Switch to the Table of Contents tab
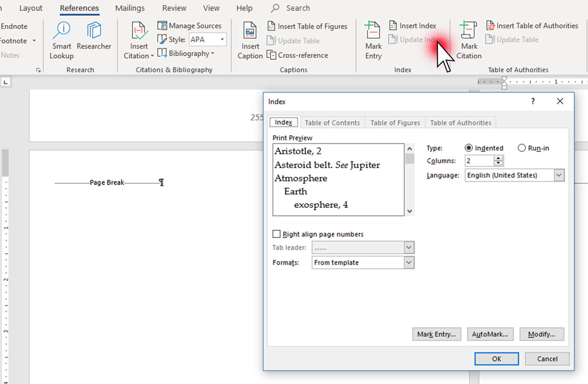This screenshot has height=384, width=588. click(332, 123)
